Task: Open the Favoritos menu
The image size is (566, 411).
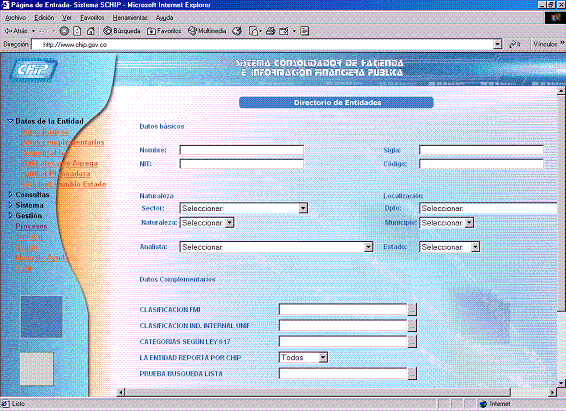Action: 92,18
